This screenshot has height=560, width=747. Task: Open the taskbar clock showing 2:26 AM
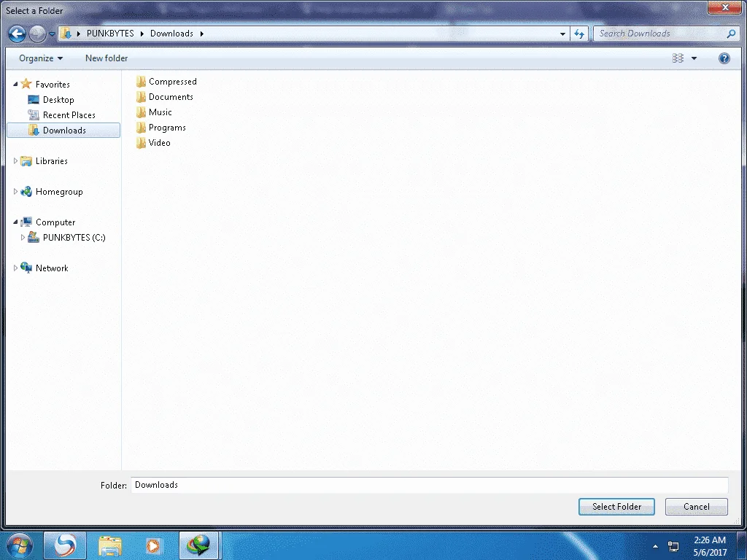[x=710, y=546]
